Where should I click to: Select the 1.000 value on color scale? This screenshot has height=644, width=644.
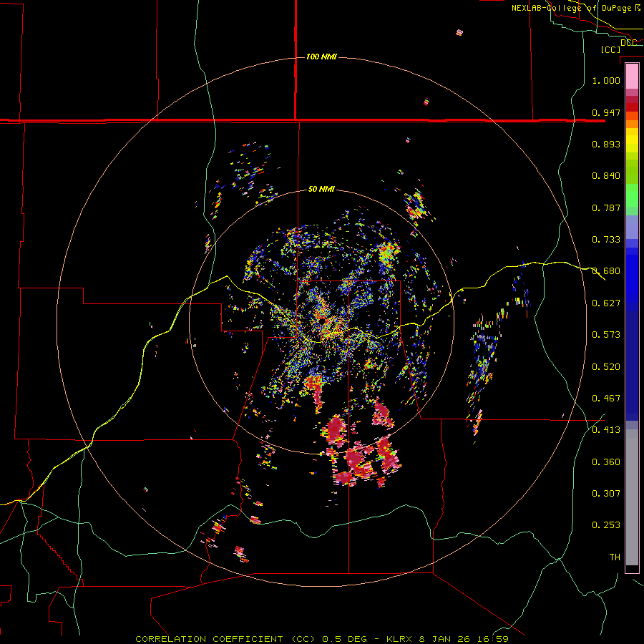tap(606, 80)
